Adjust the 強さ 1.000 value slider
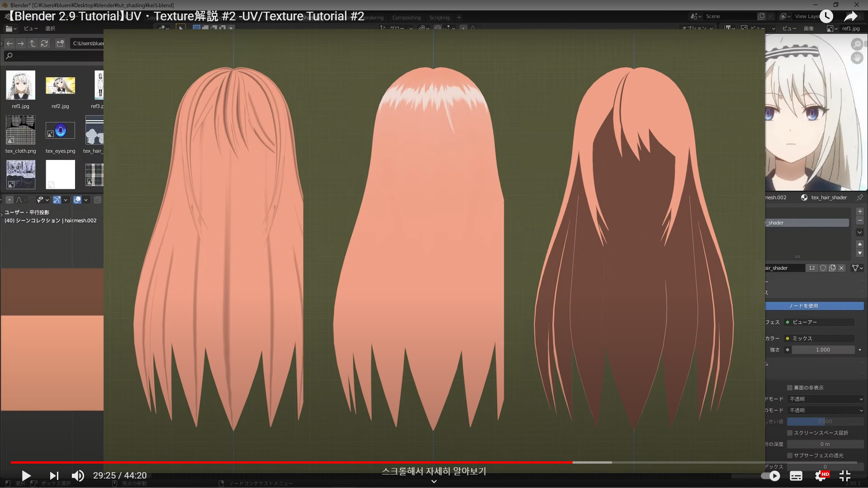The height and width of the screenshot is (488, 868). pos(822,350)
